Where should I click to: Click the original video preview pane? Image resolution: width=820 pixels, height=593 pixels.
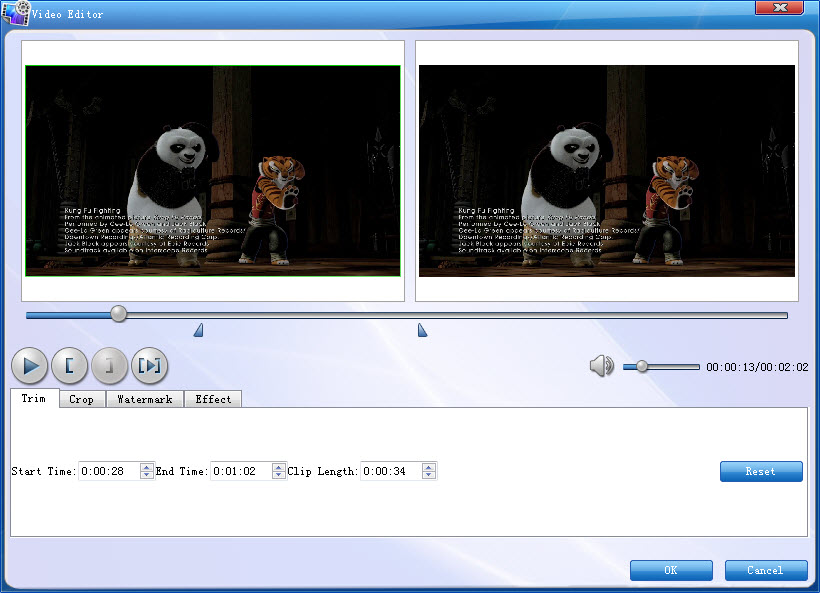(213, 170)
